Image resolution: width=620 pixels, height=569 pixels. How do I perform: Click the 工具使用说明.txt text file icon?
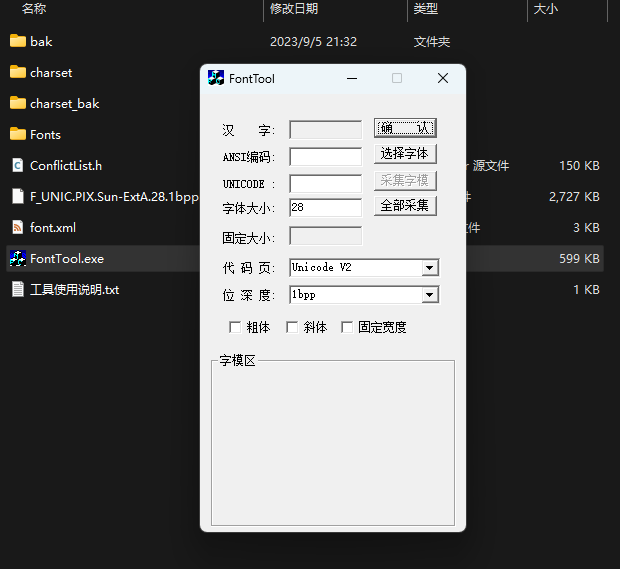point(17,289)
